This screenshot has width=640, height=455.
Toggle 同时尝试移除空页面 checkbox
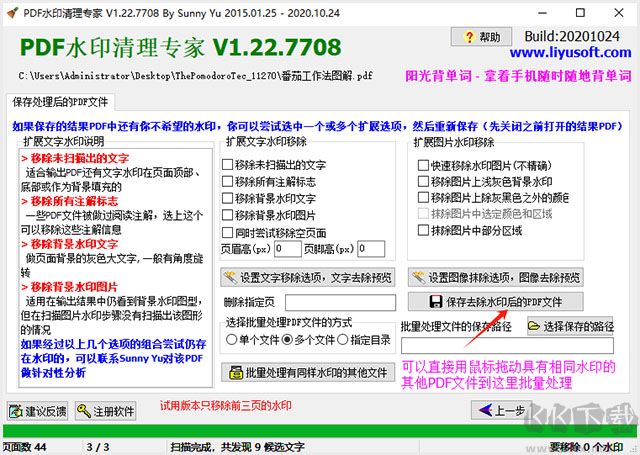[274, 233]
